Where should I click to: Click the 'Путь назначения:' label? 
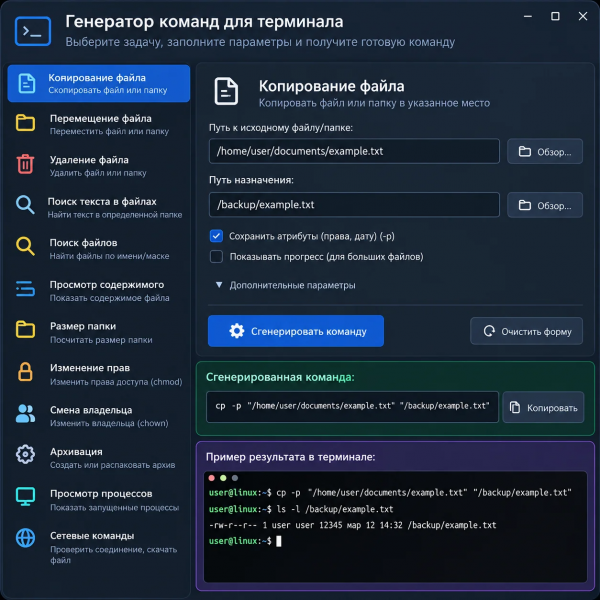[x=251, y=180]
